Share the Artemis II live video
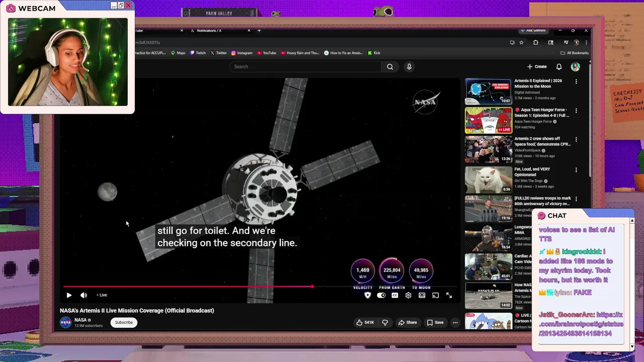 point(408,322)
